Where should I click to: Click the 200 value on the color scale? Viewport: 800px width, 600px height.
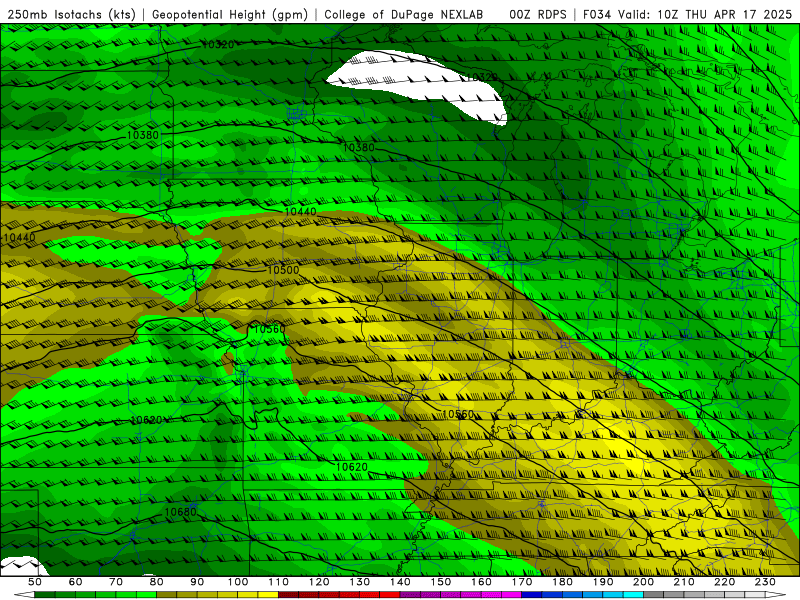tap(644, 582)
